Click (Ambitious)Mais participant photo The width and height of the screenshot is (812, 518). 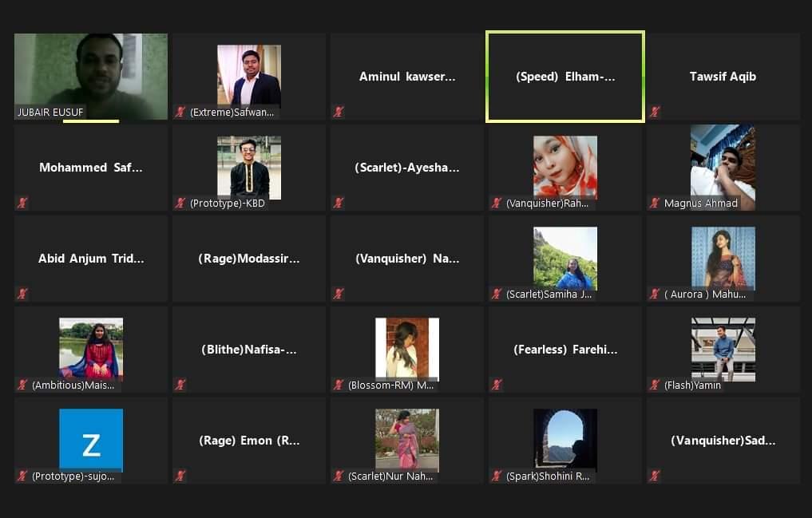(91, 350)
